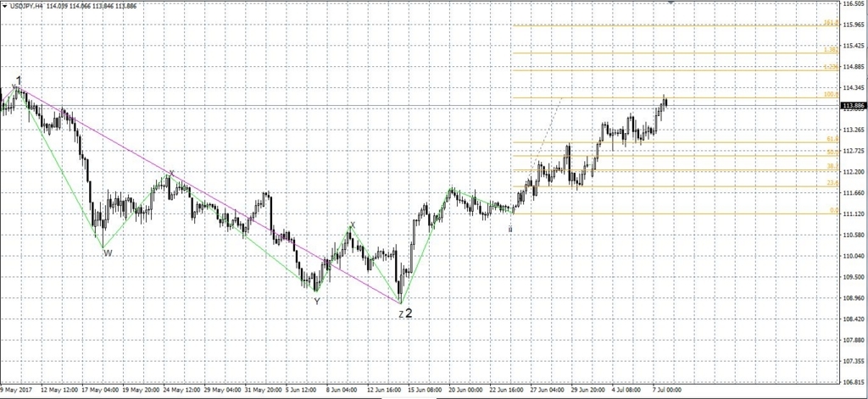Click the 29 May 04:00 time label
The width and height of the screenshot is (868, 399).
[x=222, y=390]
